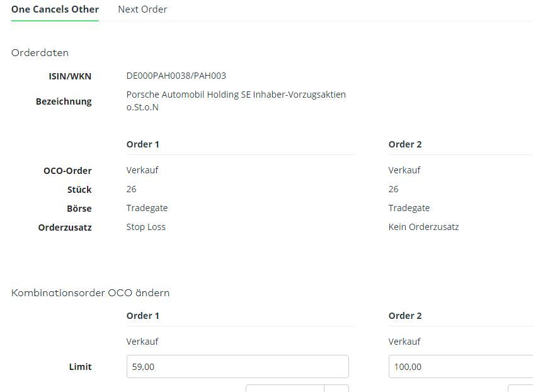
Task: Click the Porsche Automobil Holding SE name text
Action: [236, 95]
